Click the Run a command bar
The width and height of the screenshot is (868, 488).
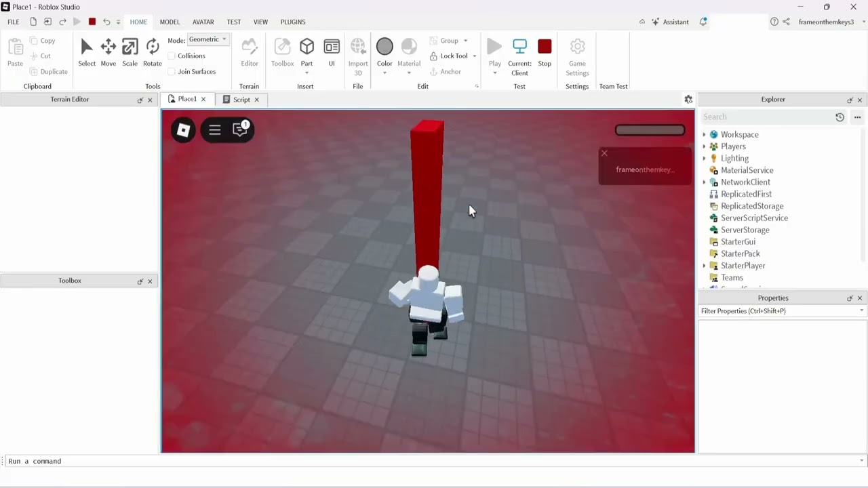coord(434,461)
